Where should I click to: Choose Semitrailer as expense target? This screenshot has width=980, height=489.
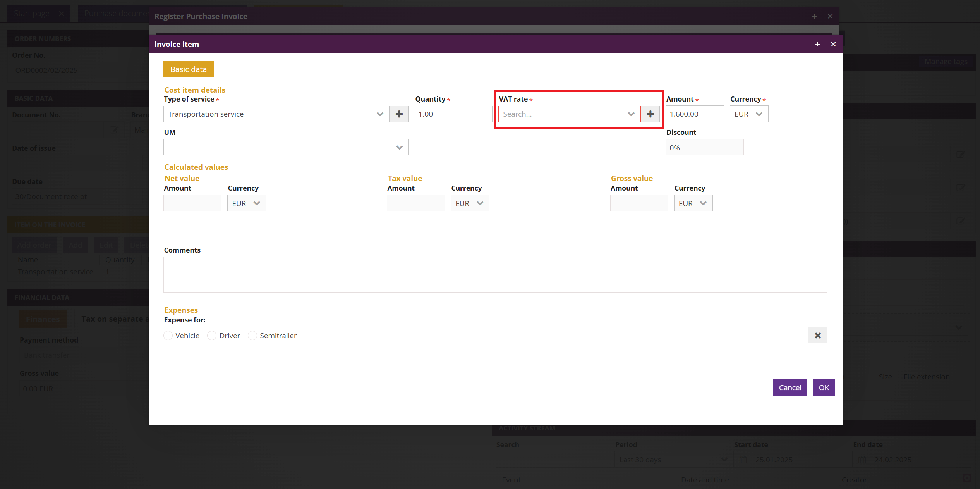(252, 336)
